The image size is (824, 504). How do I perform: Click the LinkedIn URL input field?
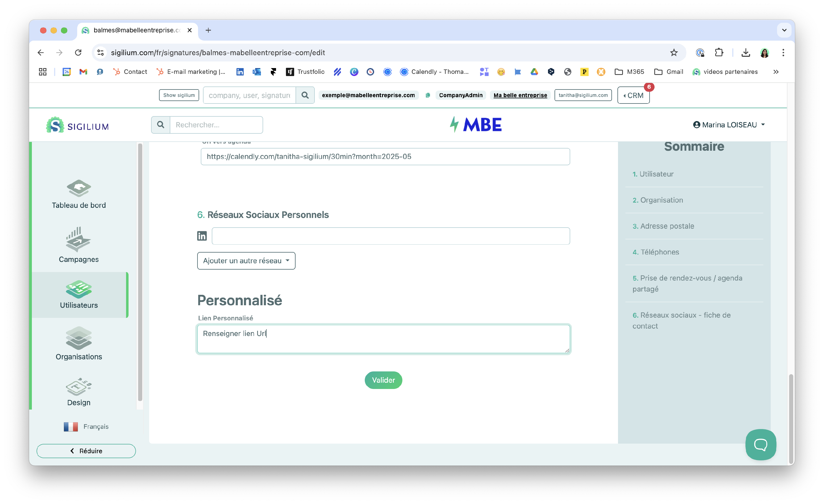pyautogui.click(x=391, y=236)
